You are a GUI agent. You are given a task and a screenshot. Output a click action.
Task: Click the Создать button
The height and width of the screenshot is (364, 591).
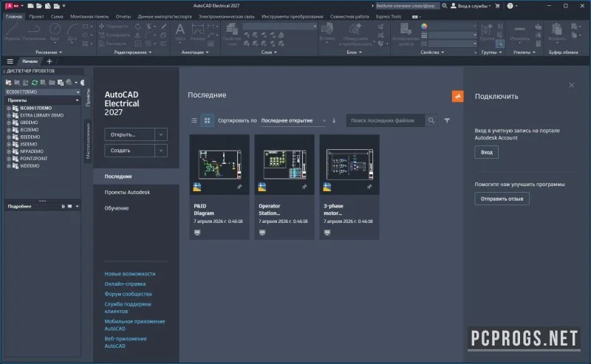(x=129, y=151)
